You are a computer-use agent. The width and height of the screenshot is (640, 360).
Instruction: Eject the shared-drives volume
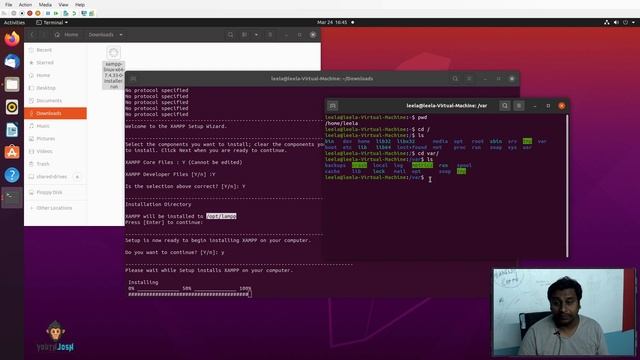click(77, 177)
